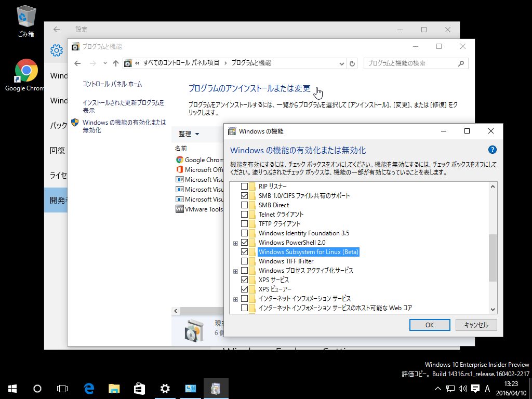Click the features list scroll down arrow

pos(493,310)
